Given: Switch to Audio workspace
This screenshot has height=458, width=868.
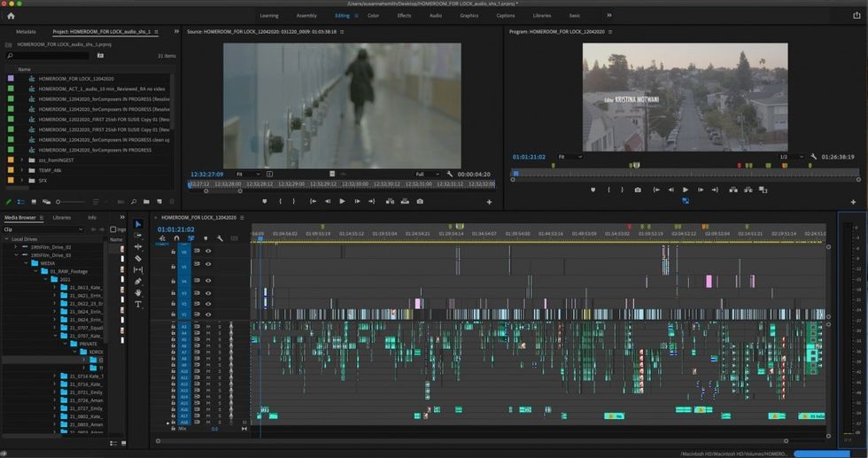Looking at the screenshot, I should click(x=436, y=16).
